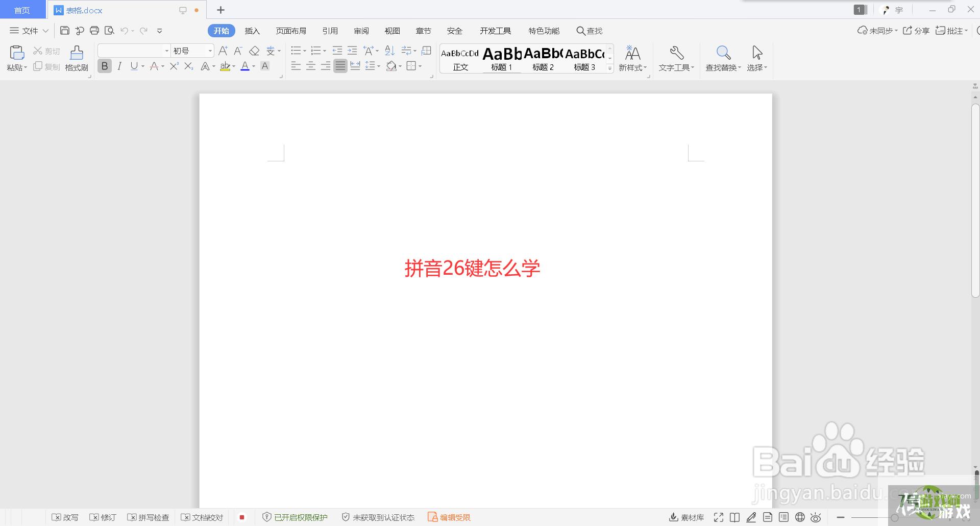Decrease paragraph indent
Screen dimensions: 980x526
pyautogui.click(x=337, y=51)
